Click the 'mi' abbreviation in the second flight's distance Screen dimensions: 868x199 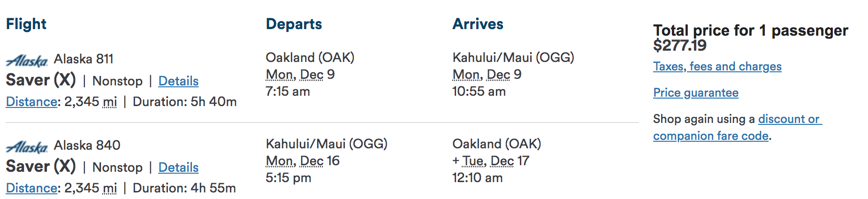pyautogui.click(x=110, y=188)
